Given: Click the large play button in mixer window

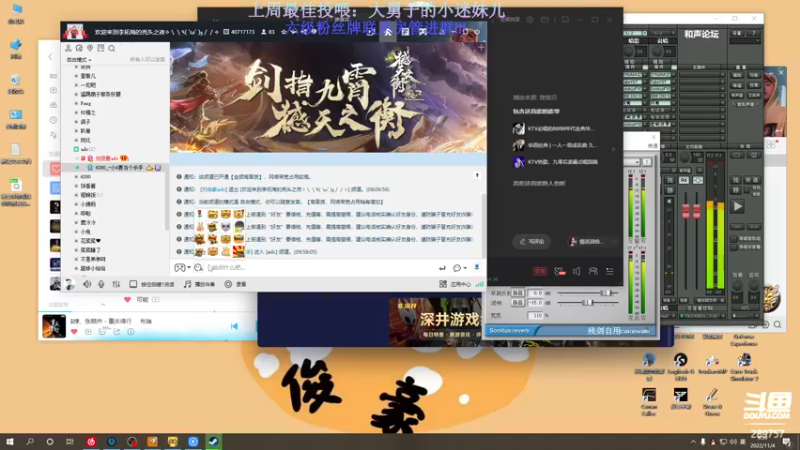Looking at the screenshot, I should (x=738, y=207).
